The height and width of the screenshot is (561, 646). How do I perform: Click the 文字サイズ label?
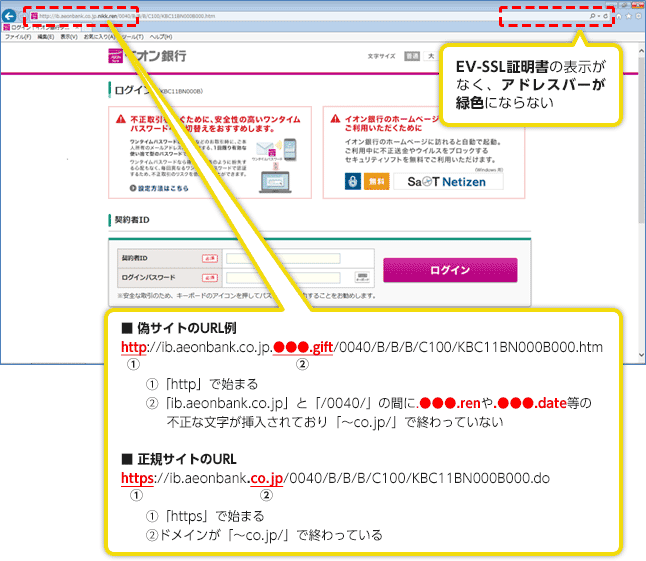click(x=382, y=56)
